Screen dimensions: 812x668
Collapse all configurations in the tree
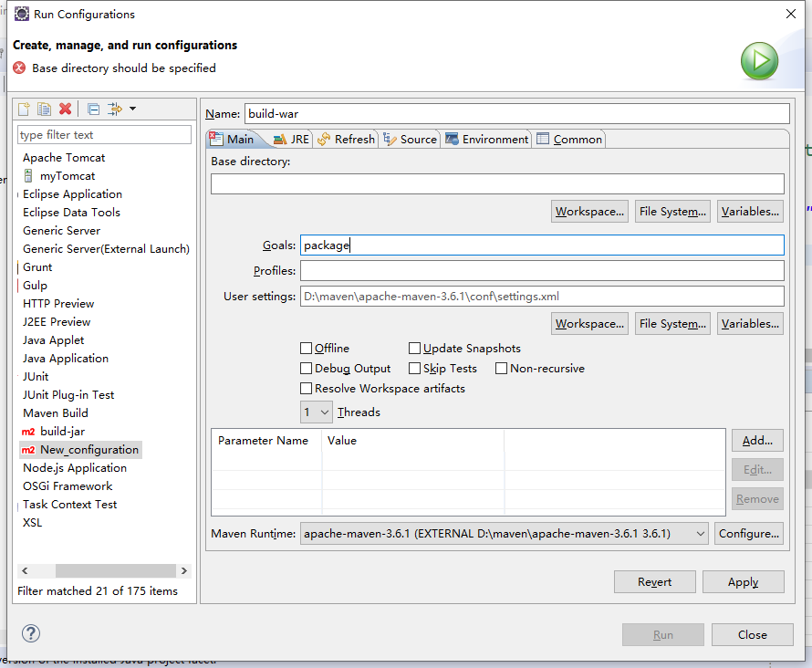pyautogui.click(x=94, y=109)
